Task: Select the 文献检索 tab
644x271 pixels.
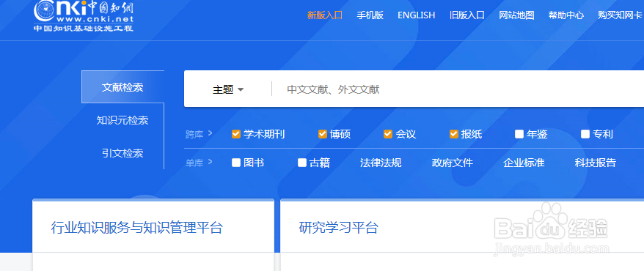Action: click(122, 87)
